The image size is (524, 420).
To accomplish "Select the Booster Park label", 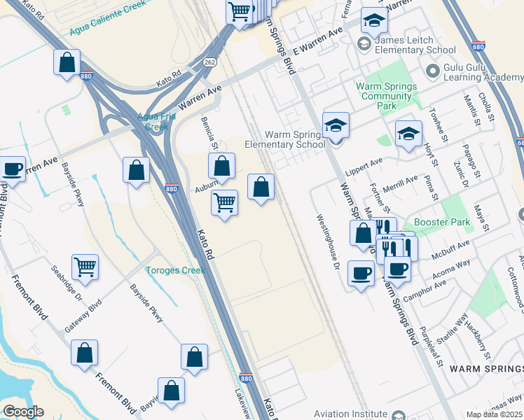I will pos(442,222).
